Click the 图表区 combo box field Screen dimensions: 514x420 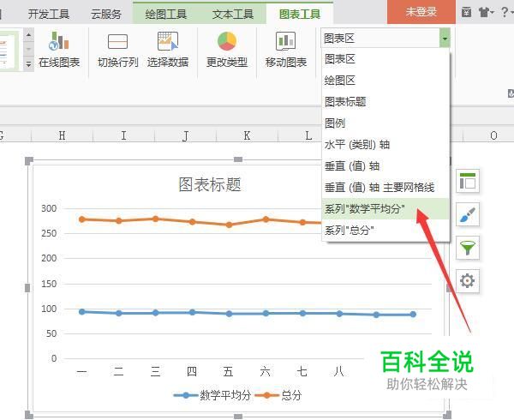(380, 39)
